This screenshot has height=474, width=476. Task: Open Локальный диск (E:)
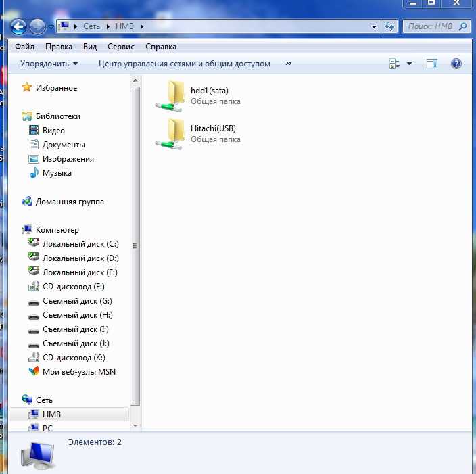80,272
